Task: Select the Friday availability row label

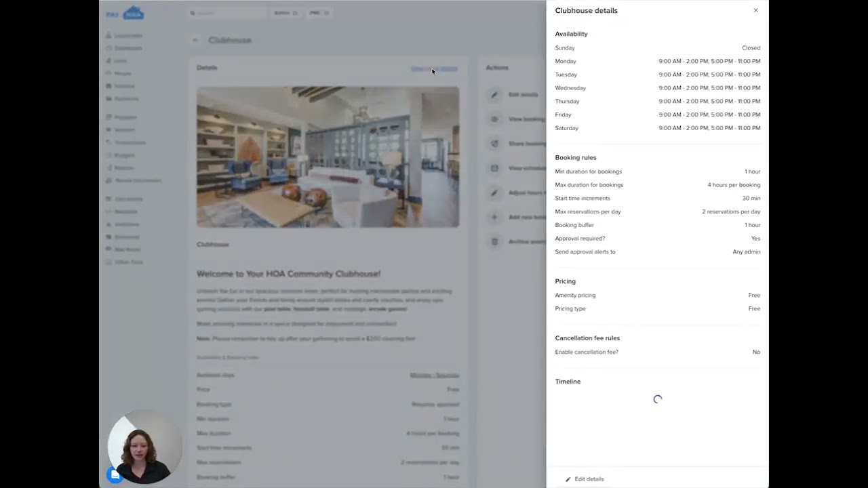Action: [563, 115]
